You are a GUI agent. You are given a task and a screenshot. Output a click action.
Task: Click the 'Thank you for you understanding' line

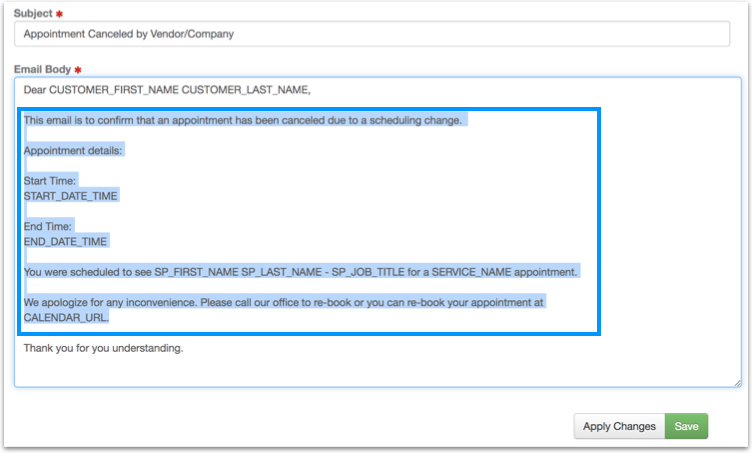[x=104, y=348]
